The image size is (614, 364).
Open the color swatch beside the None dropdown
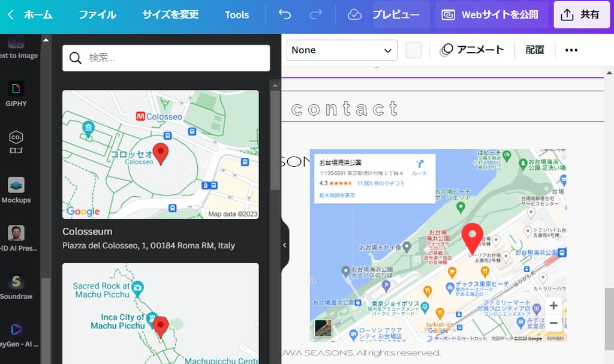click(x=414, y=50)
